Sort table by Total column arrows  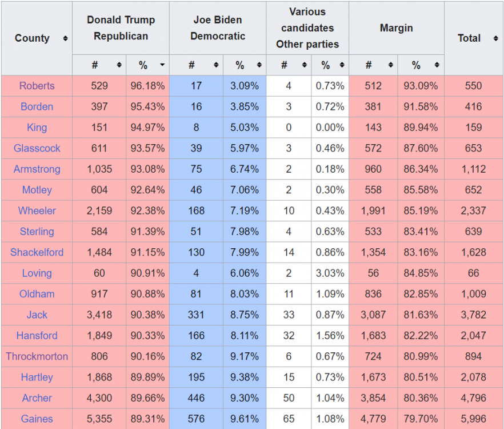point(494,38)
